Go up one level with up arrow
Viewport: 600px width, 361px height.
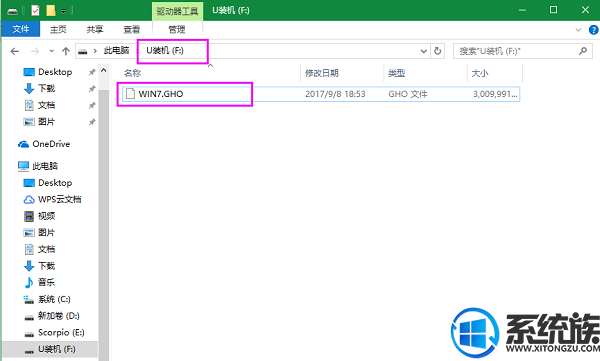[66, 51]
